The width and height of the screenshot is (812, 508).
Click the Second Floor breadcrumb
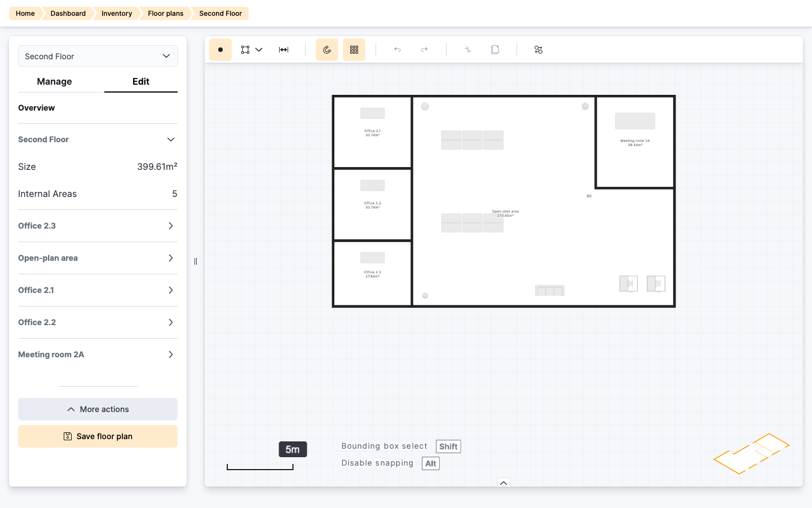tap(220, 14)
